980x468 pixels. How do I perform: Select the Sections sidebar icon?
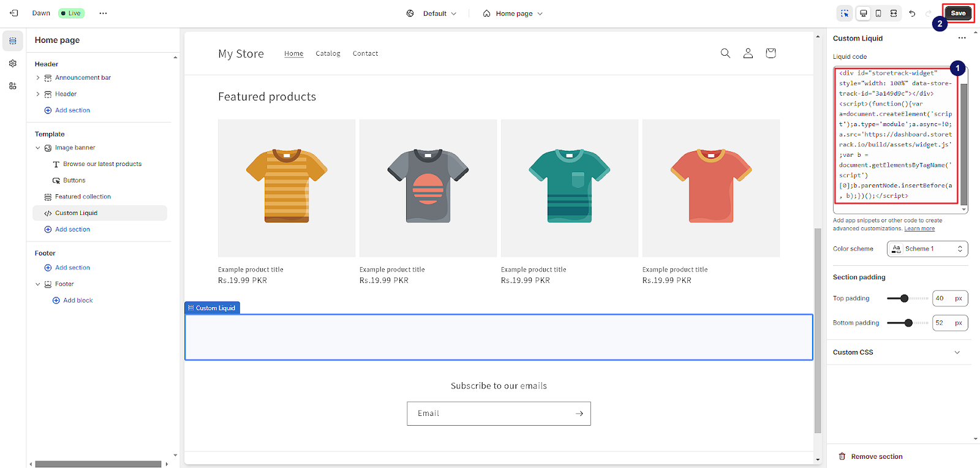(13, 41)
